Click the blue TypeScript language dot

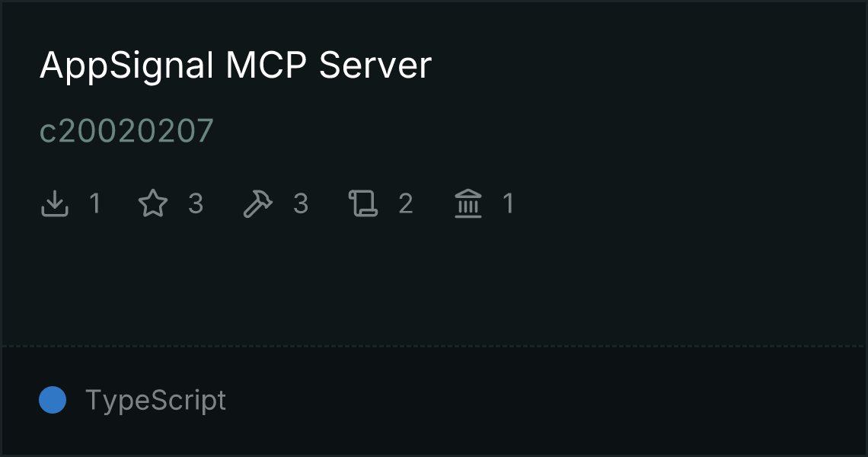(x=53, y=400)
